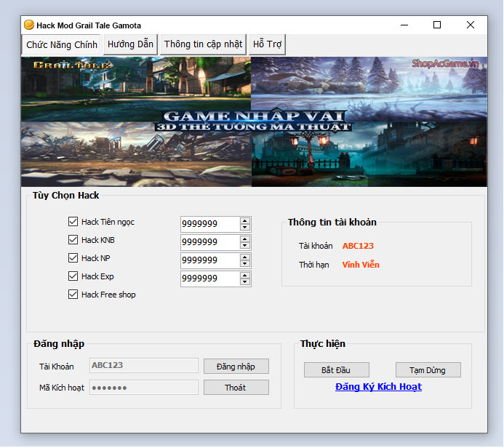Increase Hack Tiên ngọc value with up arrow
Image resolution: width=504 pixels, height=448 pixels.
point(245,221)
